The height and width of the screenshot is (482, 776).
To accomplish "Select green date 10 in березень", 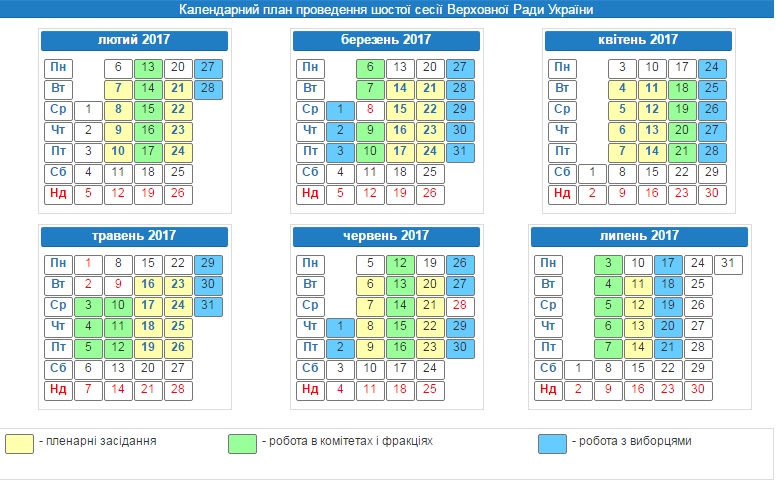I will (370, 152).
